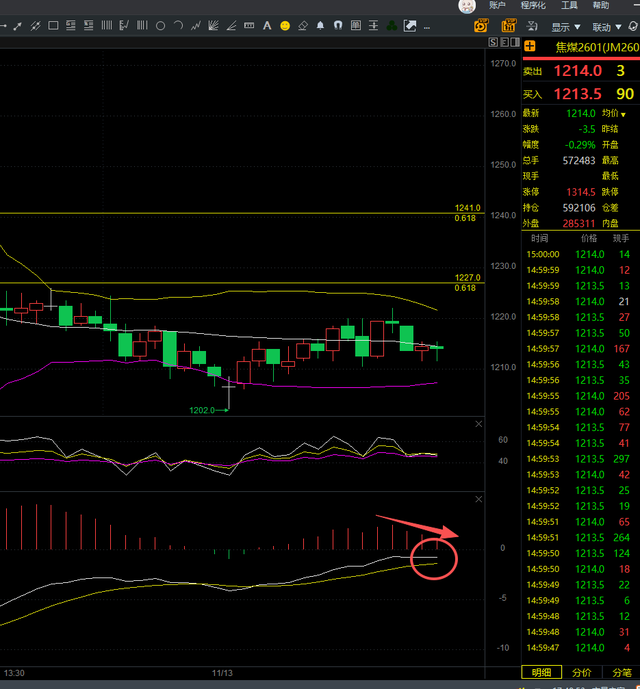Image resolution: width=640 pixels, height=689 pixels.
Task: Close the KDJ indicator sub-panel
Action: click(x=479, y=424)
